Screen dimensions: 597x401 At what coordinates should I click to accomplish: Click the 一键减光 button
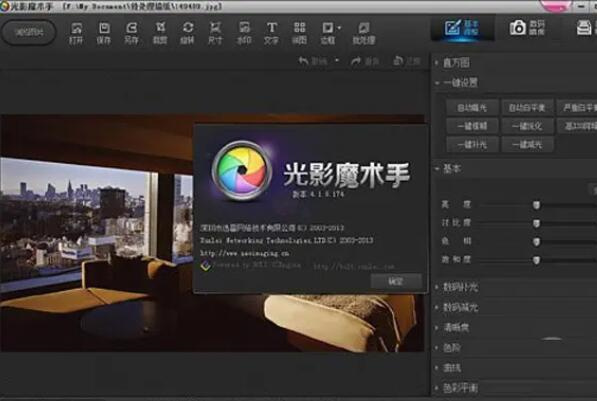coord(527,145)
